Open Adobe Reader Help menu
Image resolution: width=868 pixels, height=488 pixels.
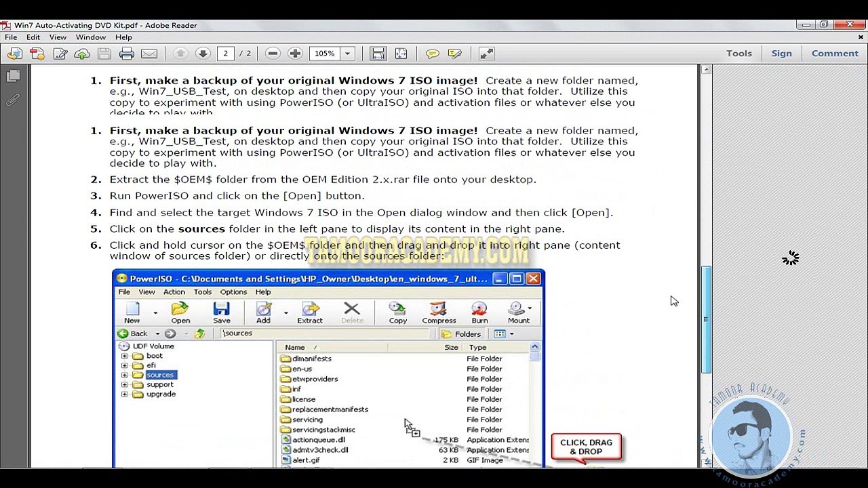123,37
